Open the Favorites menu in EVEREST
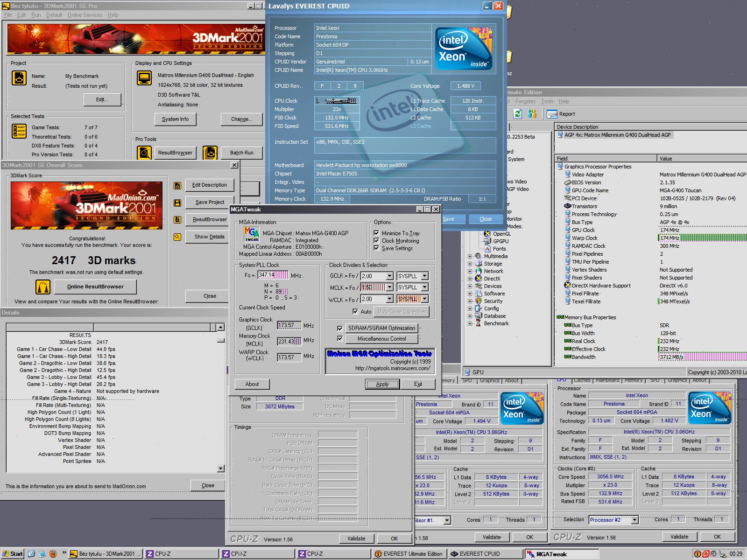The width and height of the screenshot is (747, 560). pyautogui.click(x=526, y=101)
